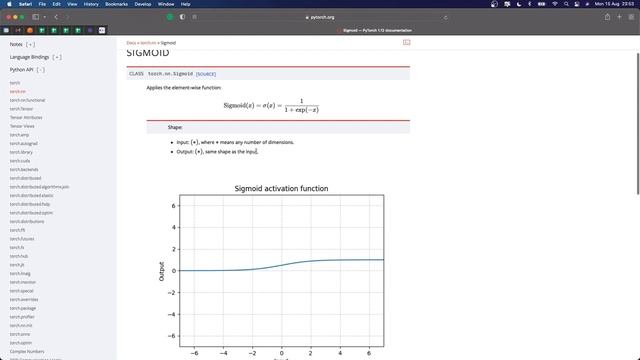
Task: Open the torch.optim sidebar link
Action: tap(20, 343)
